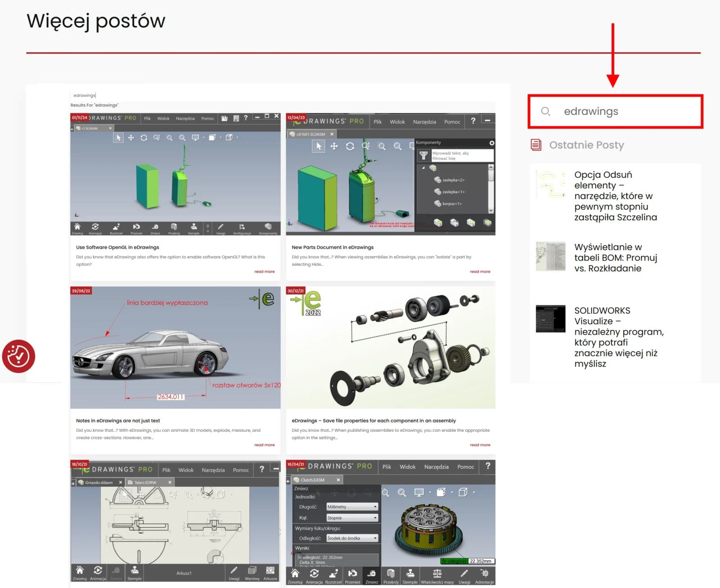Open "Notes in eDrawings are not just text"

click(x=118, y=421)
